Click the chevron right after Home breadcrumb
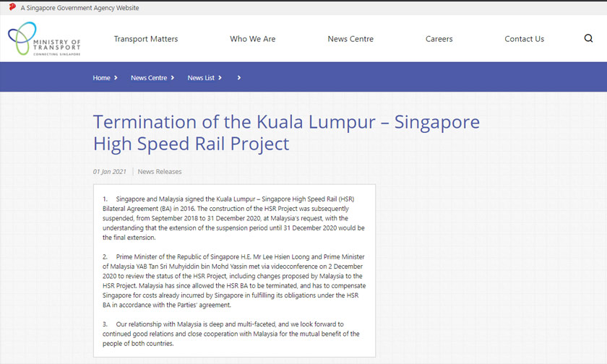Screen dimensions: 607x364 pyautogui.click(x=116, y=78)
